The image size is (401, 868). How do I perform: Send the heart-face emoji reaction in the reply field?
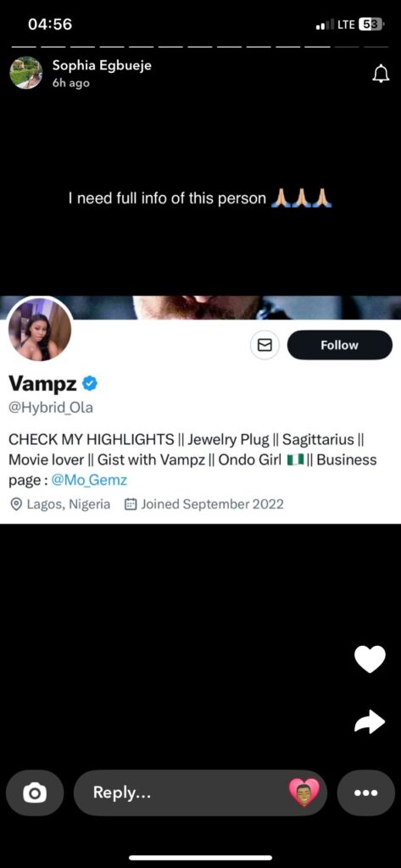point(304,793)
